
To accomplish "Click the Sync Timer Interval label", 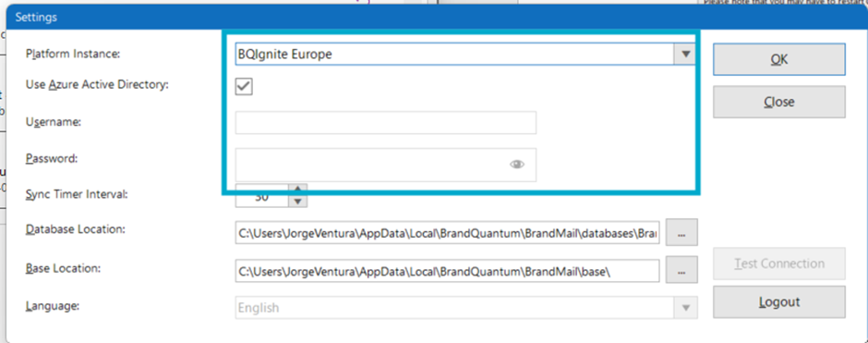I will (77, 194).
